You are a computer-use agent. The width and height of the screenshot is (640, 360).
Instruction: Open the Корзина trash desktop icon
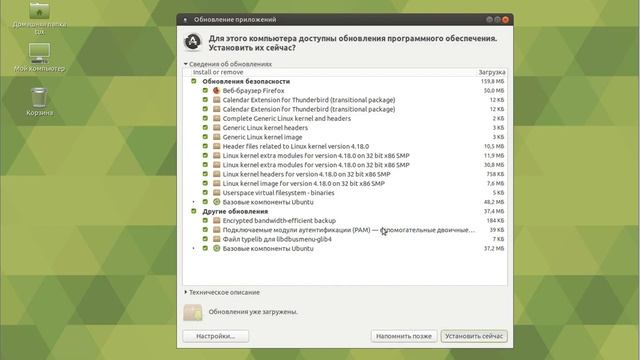39,102
